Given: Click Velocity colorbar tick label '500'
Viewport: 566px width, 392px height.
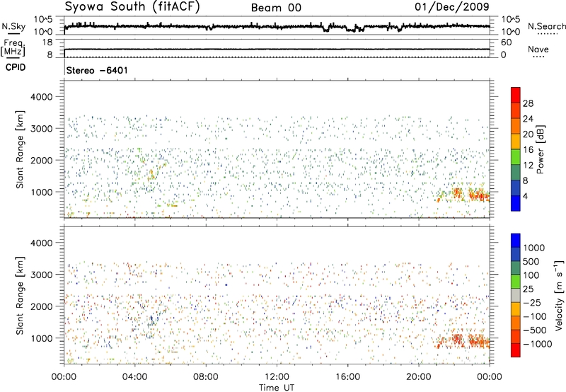Looking at the screenshot, I should coord(531,261).
